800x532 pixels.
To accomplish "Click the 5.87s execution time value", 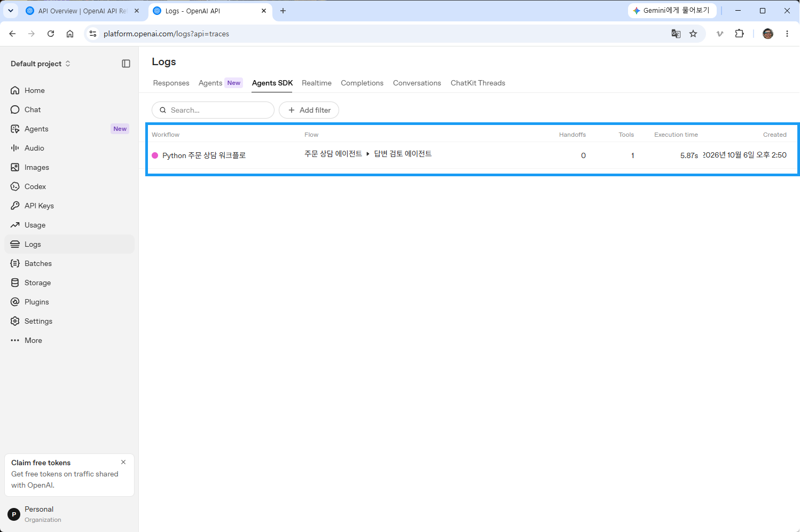I will point(689,155).
